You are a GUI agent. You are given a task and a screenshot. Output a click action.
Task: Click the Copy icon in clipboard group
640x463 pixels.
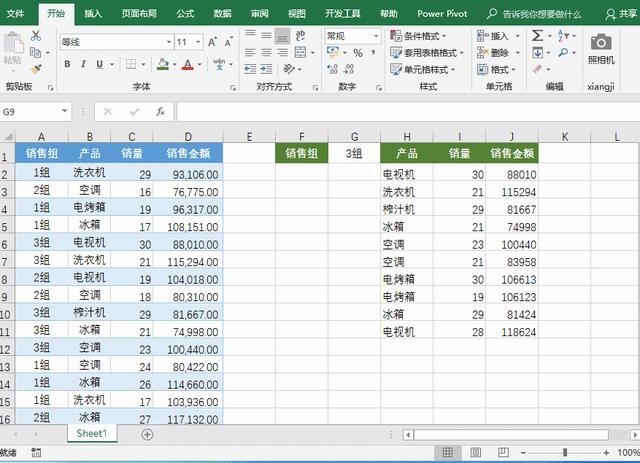point(36,52)
